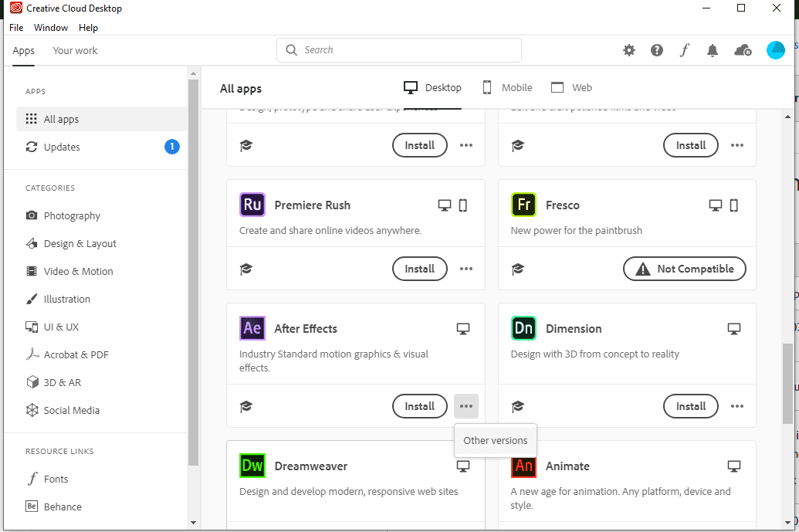Open more options on top-left partial card

point(466,145)
